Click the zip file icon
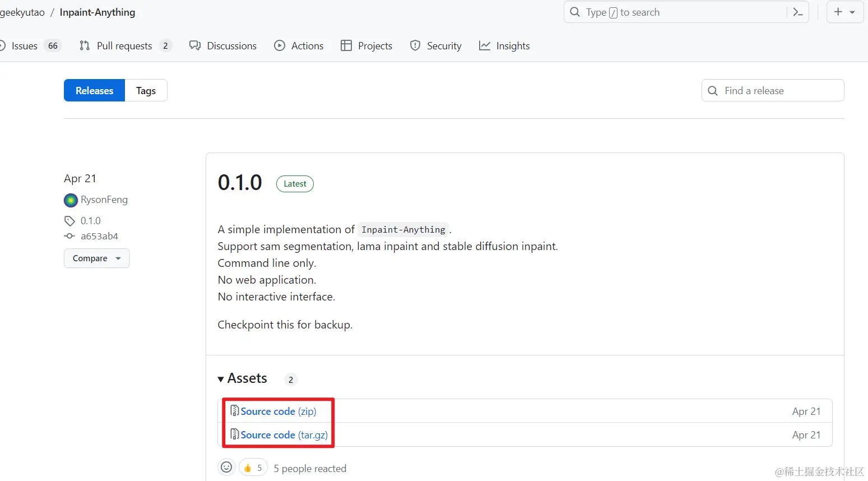 235,411
